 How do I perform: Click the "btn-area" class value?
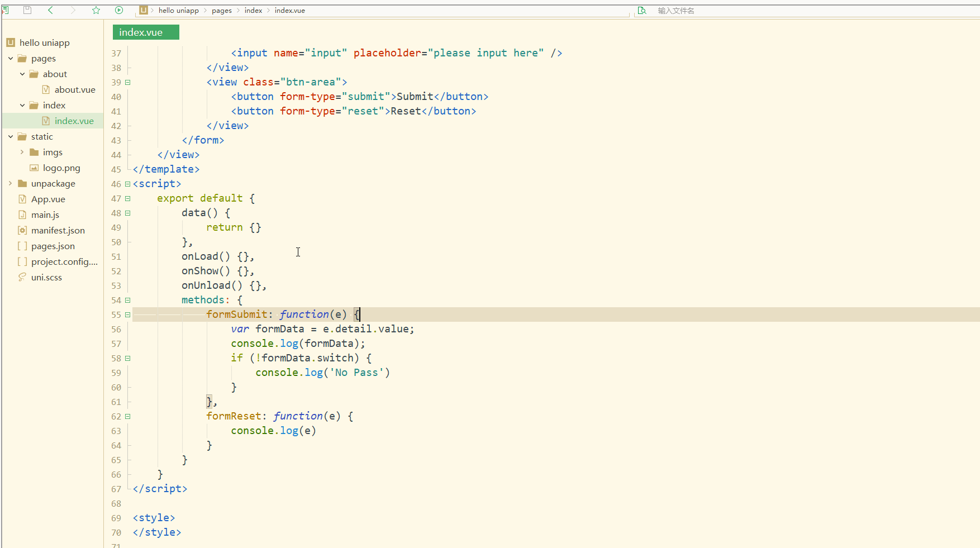click(x=311, y=82)
